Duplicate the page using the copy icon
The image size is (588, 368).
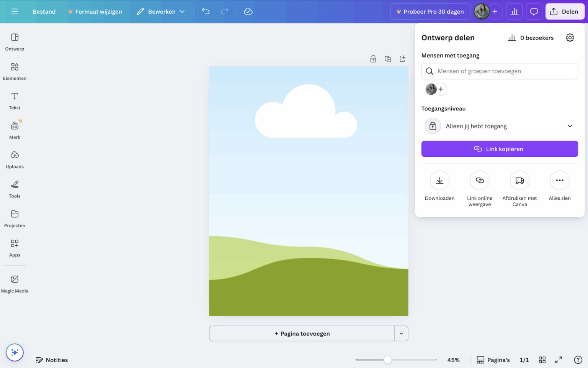[388, 59]
